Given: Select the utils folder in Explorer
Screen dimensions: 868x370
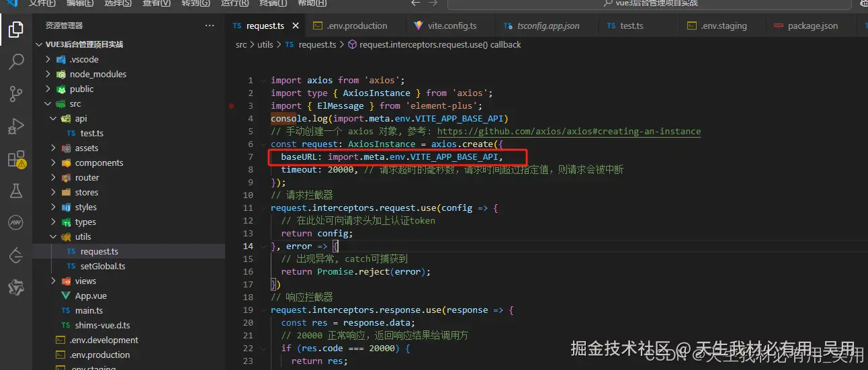Looking at the screenshot, I should pyautogui.click(x=83, y=236).
